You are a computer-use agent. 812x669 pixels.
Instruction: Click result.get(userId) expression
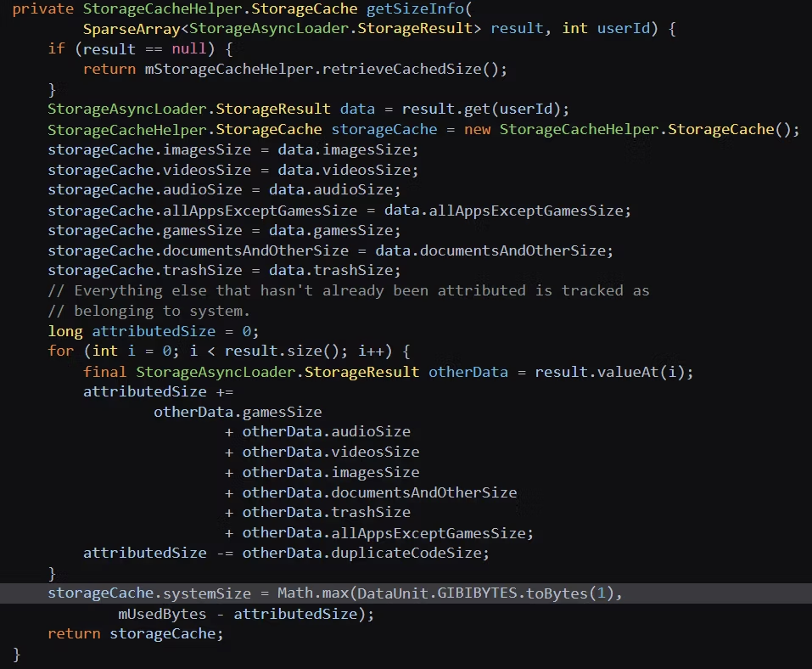[481, 109]
